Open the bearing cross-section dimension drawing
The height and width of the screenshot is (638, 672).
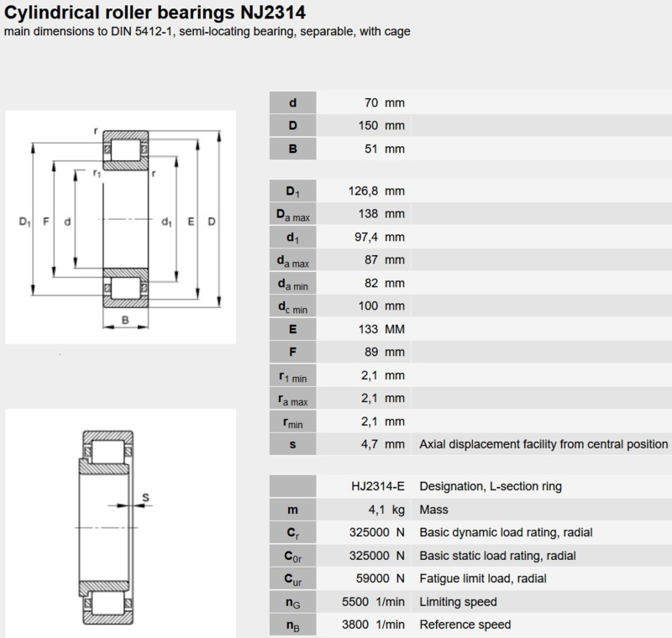(120, 227)
